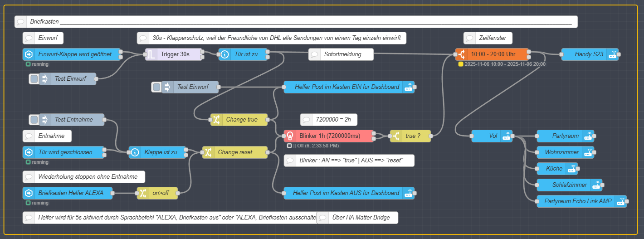Select the Partyraum Echo Link AMP node
Image resolution: width=644 pixels, height=239 pixels.
click(577, 201)
